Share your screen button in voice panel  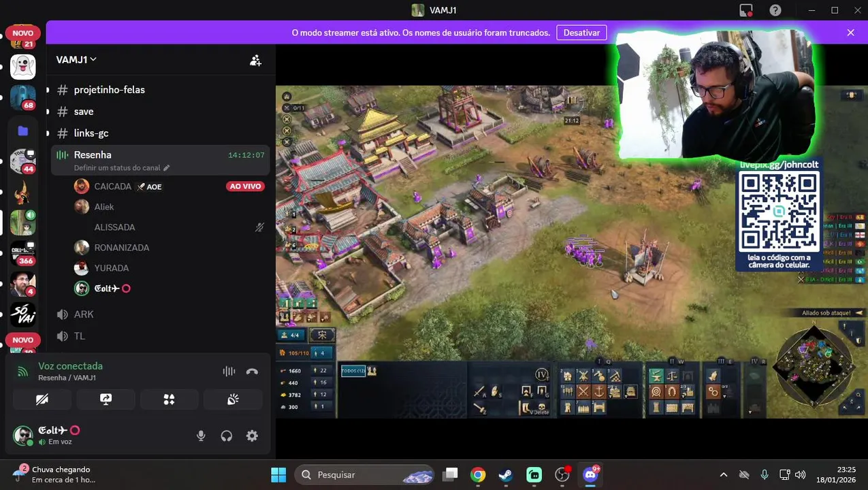(x=106, y=399)
